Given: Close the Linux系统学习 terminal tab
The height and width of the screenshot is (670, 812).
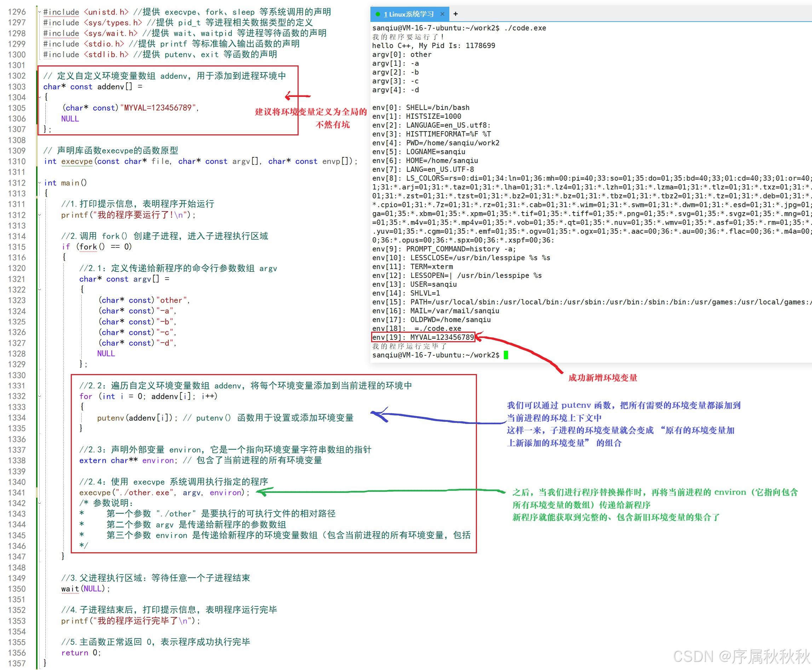Looking at the screenshot, I should [x=442, y=14].
